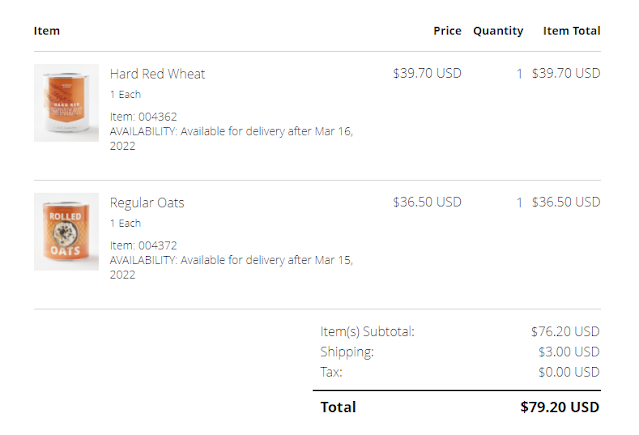The height and width of the screenshot is (435, 639).
Task: Click the Item Total column header
Action: pyautogui.click(x=571, y=31)
